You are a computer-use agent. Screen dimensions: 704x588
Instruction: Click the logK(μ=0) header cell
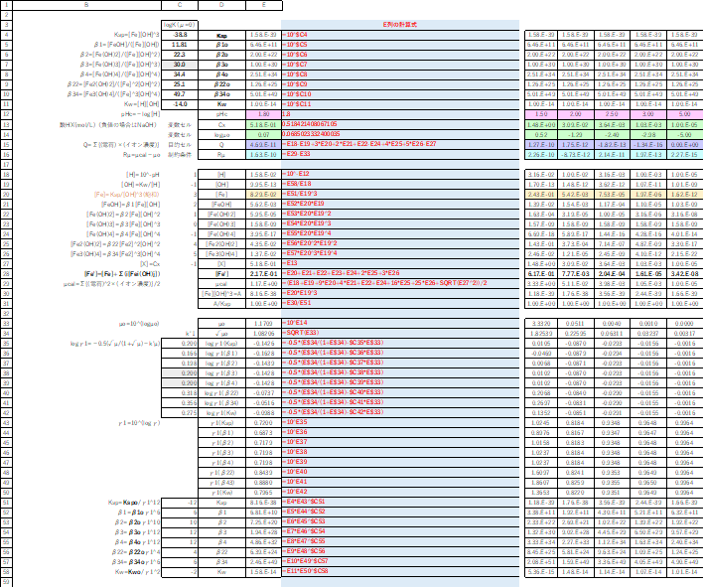[180, 25]
